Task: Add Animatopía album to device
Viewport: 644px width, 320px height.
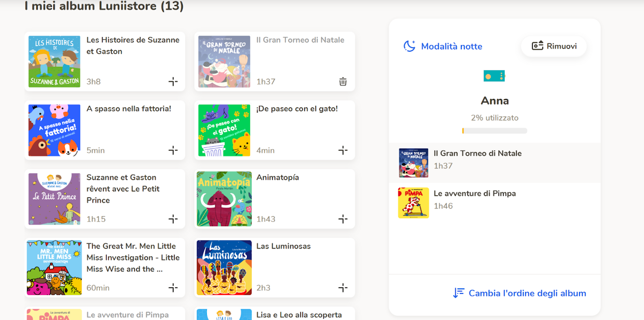Action: (343, 219)
